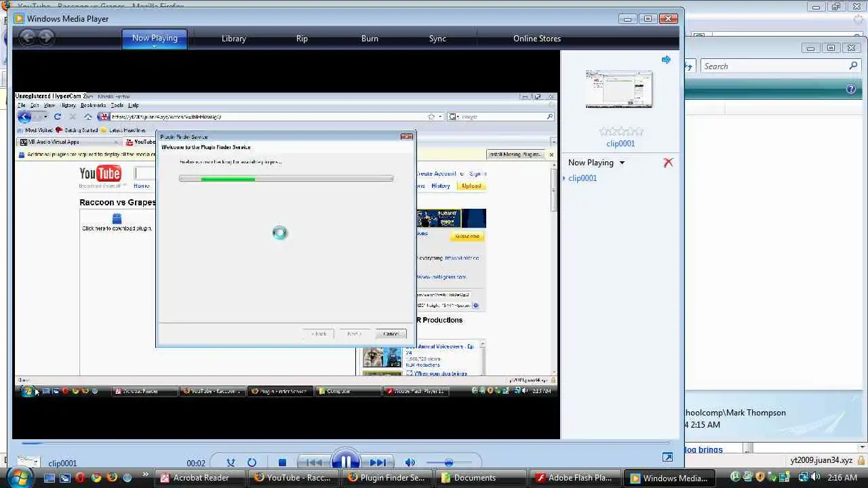
Task: Adjust the Media Player volume slider
Action: [x=448, y=463]
